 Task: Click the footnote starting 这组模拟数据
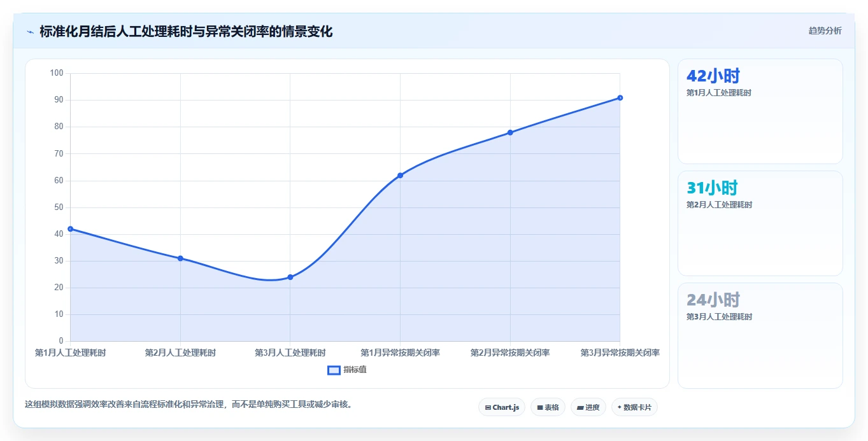click(189, 404)
